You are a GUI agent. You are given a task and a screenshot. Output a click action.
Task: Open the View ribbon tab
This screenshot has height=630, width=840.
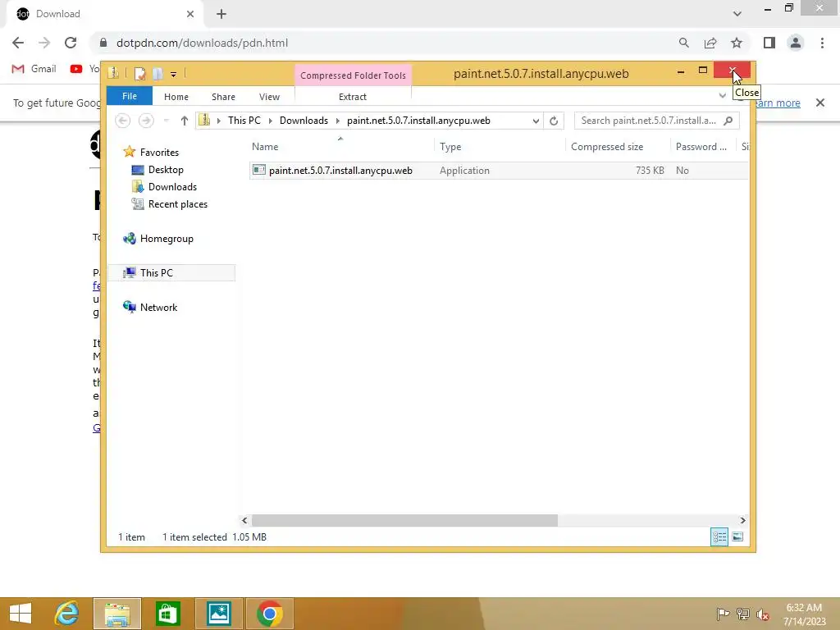pyautogui.click(x=269, y=97)
